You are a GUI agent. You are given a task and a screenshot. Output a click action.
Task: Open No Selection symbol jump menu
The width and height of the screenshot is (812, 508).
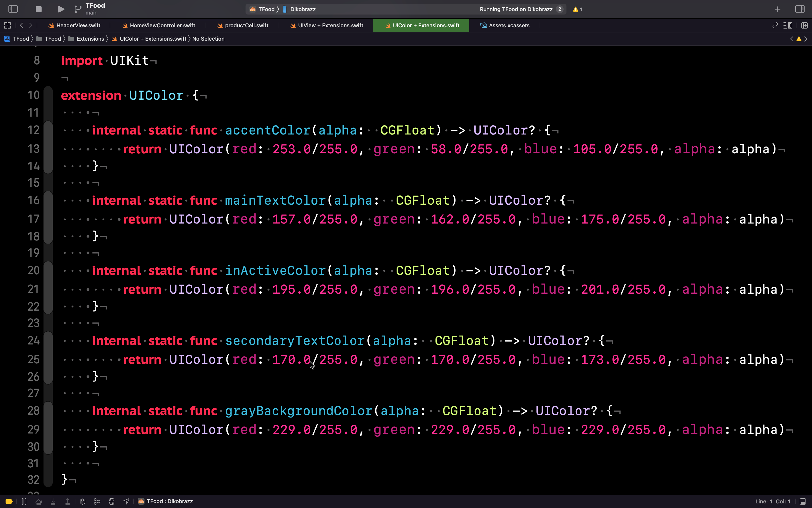(x=208, y=39)
